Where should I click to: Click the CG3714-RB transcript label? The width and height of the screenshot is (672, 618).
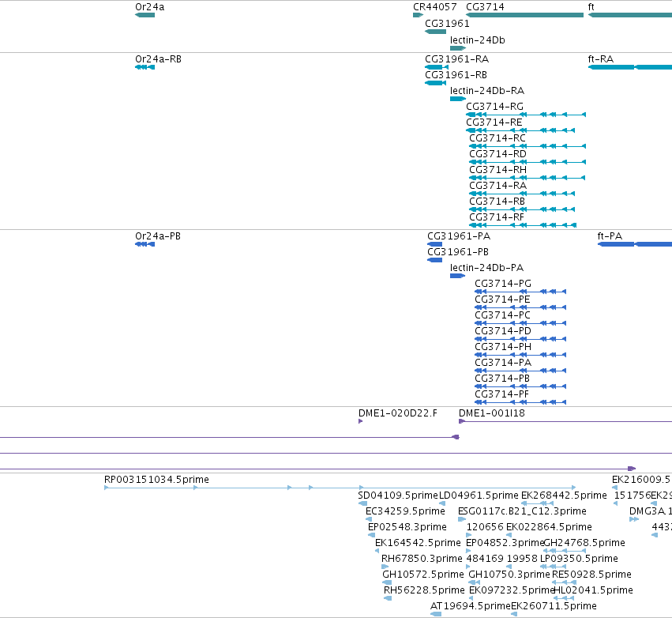tap(497, 202)
